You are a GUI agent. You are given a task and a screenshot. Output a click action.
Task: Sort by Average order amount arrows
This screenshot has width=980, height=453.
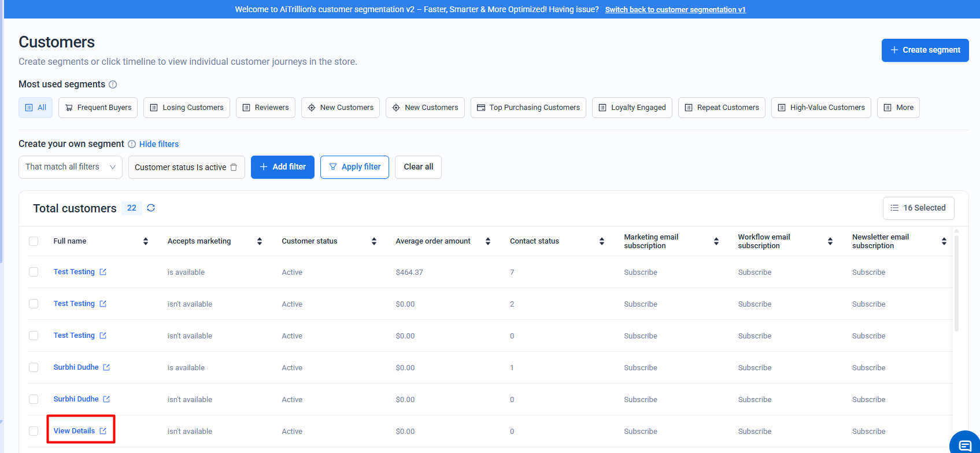[x=488, y=241]
